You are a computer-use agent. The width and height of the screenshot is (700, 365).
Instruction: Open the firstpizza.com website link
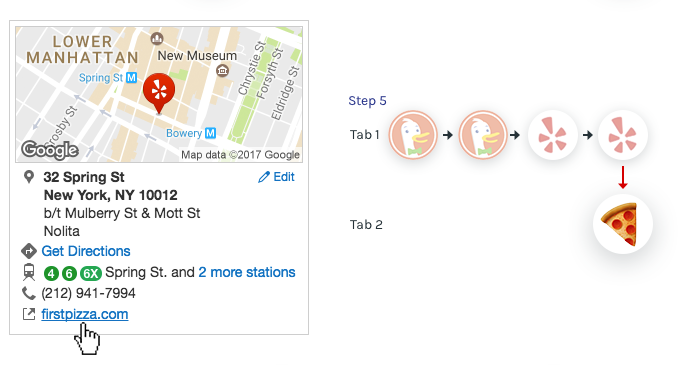(85, 314)
